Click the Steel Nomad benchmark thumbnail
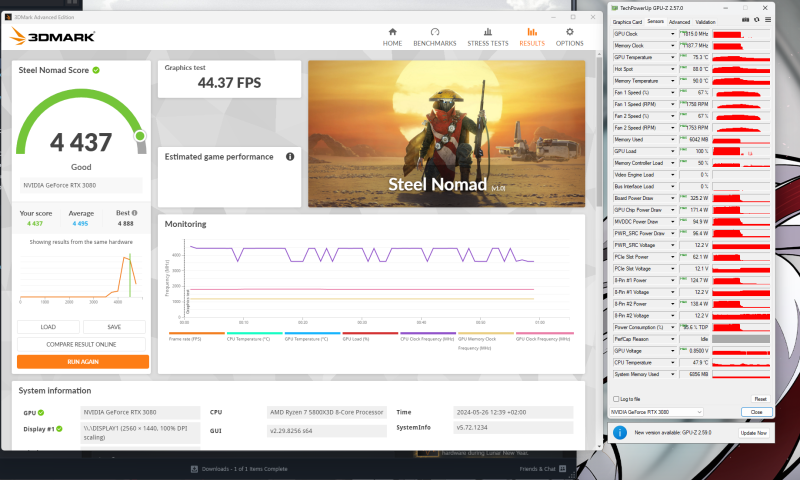The width and height of the screenshot is (800, 480). point(446,134)
